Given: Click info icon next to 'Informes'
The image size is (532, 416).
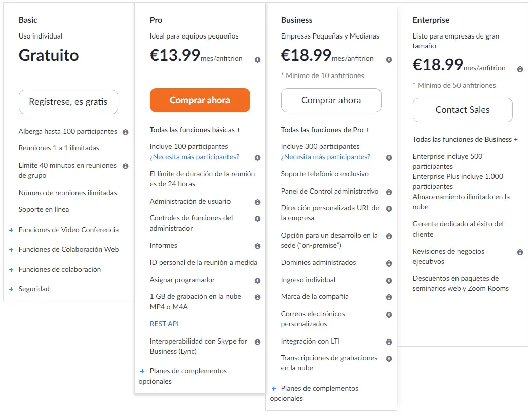Looking at the screenshot, I should click(x=257, y=246).
